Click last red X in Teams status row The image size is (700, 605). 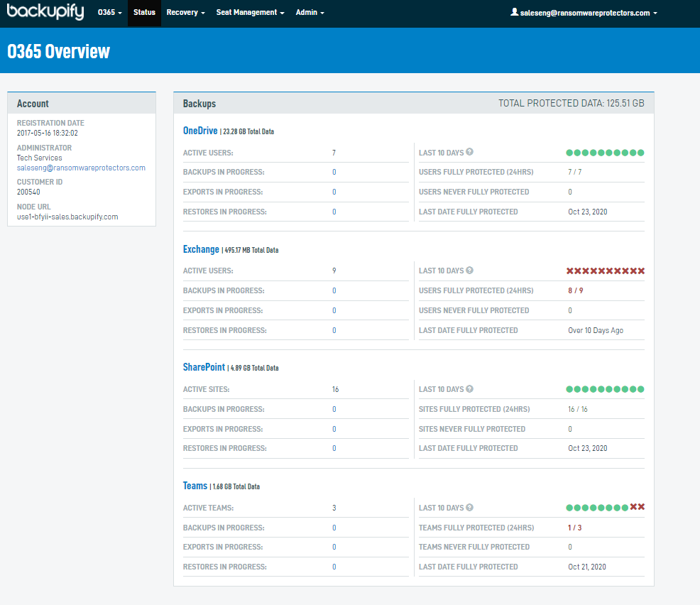pyautogui.click(x=641, y=507)
